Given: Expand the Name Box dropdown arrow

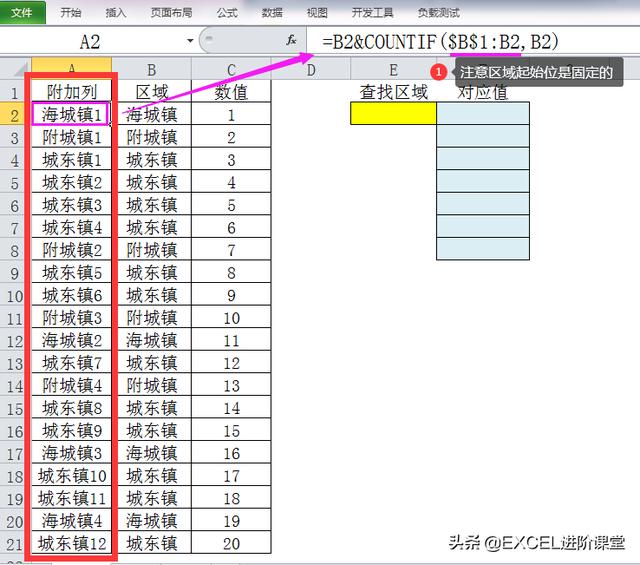Looking at the screenshot, I should (x=190, y=41).
